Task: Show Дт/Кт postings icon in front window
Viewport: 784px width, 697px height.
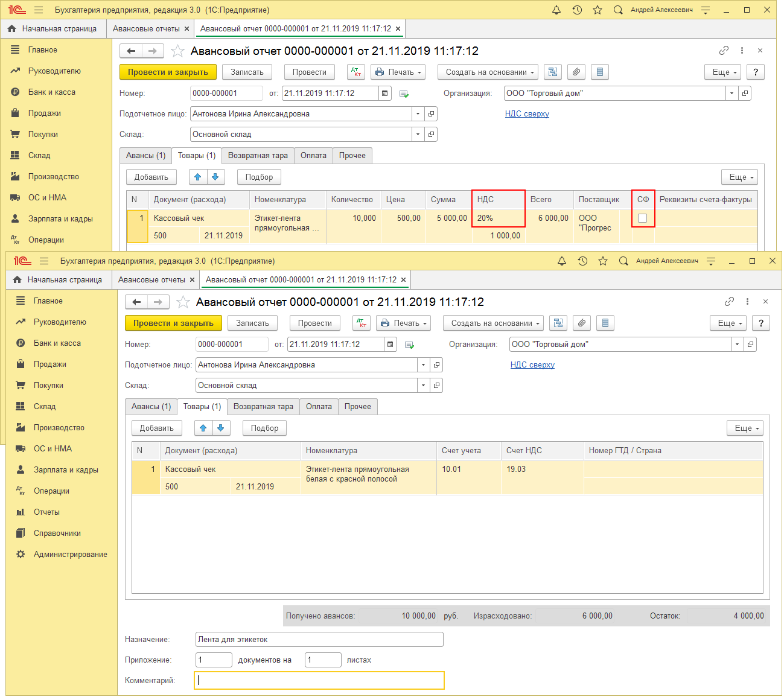Action: (x=362, y=323)
